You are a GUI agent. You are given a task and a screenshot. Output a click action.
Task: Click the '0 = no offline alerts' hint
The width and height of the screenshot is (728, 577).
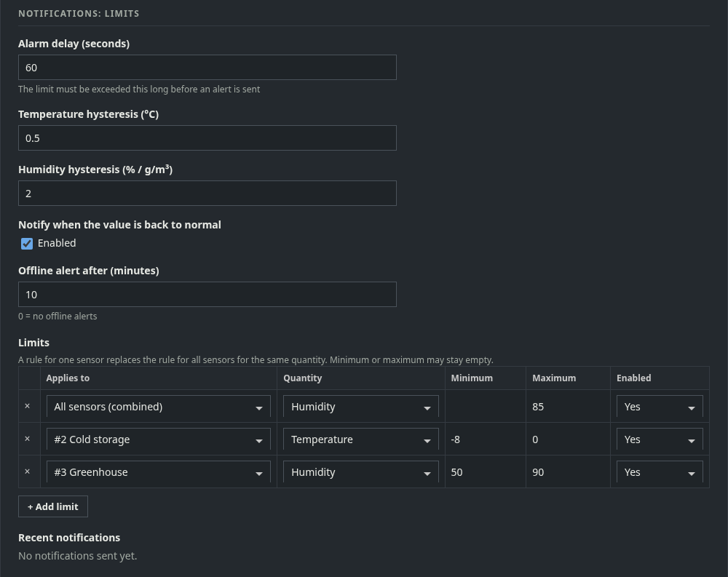click(x=58, y=316)
